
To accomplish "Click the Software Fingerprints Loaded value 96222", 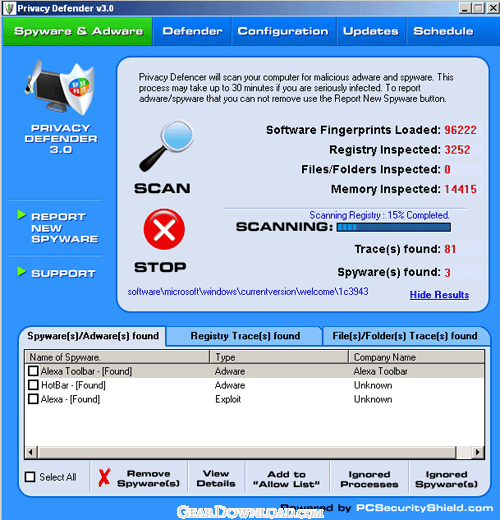I will click(460, 130).
